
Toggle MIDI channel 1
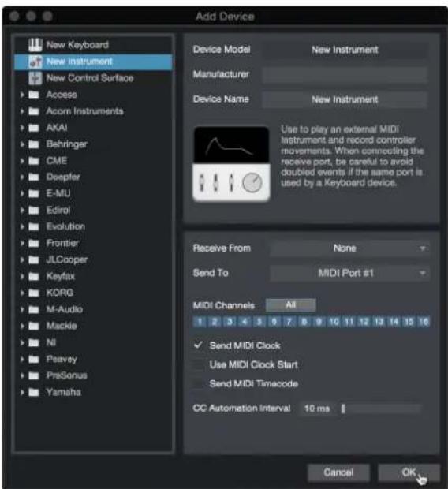click(200, 322)
